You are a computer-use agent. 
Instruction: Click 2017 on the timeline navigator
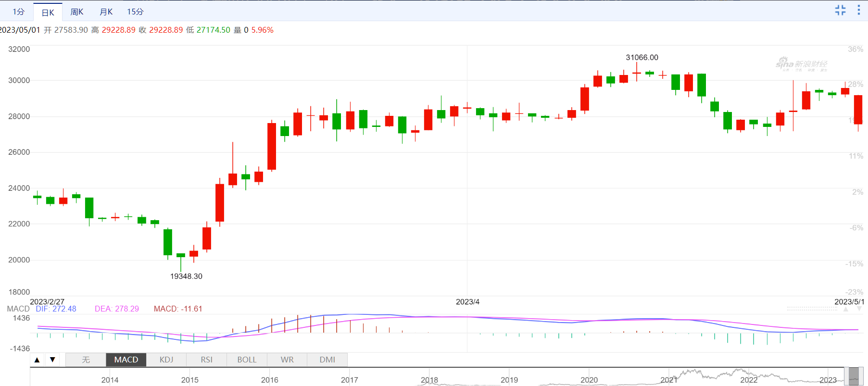[x=350, y=380]
